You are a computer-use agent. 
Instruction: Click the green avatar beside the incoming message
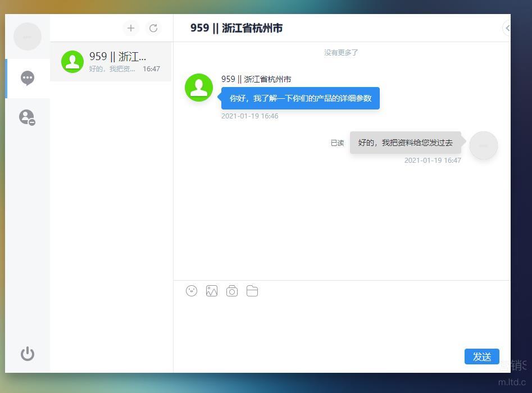coord(199,88)
